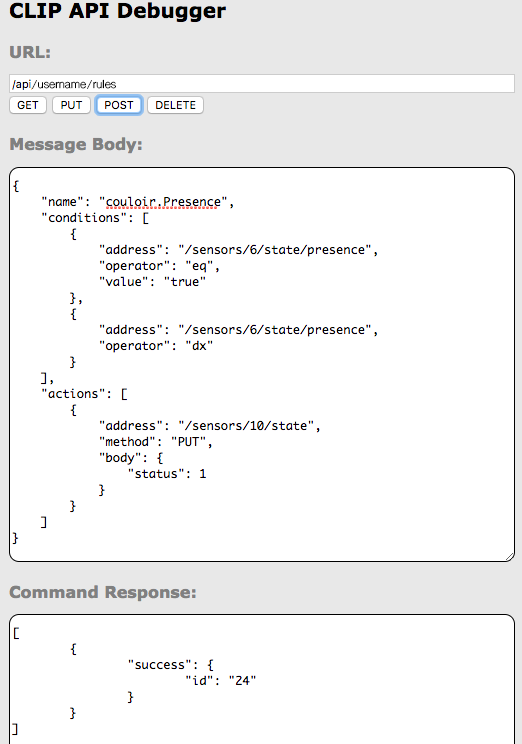The image size is (522, 744).
Task: Click the "true" value in conditions
Action: [x=185, y=282]
